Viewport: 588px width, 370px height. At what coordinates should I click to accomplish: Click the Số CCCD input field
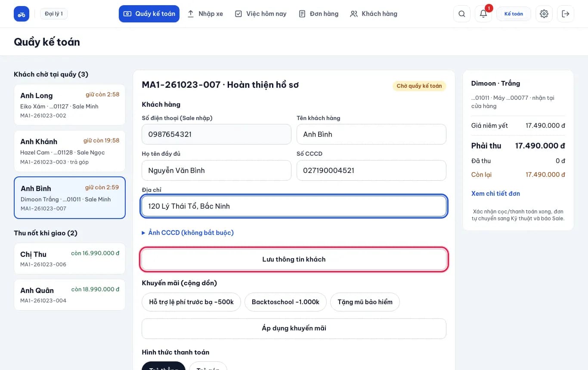(371, 170)
